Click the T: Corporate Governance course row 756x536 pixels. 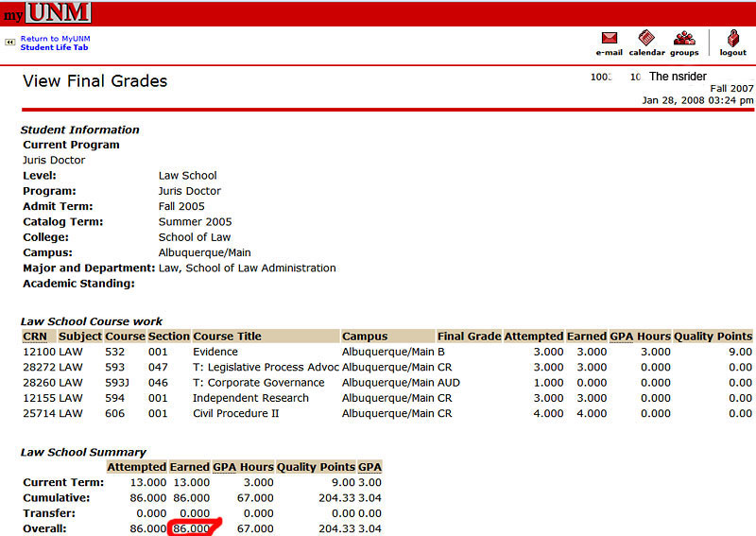click(258, 383)
